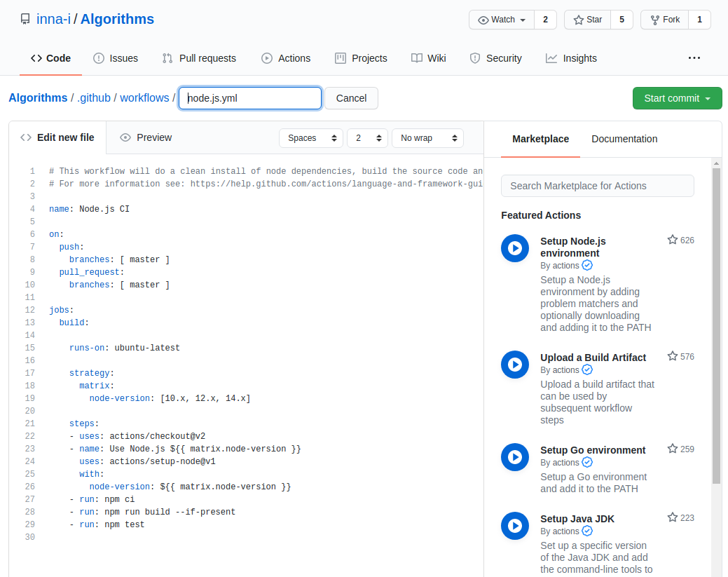
Task: Click the repository book icon beside inna-i
Action: tap(25, 19)
